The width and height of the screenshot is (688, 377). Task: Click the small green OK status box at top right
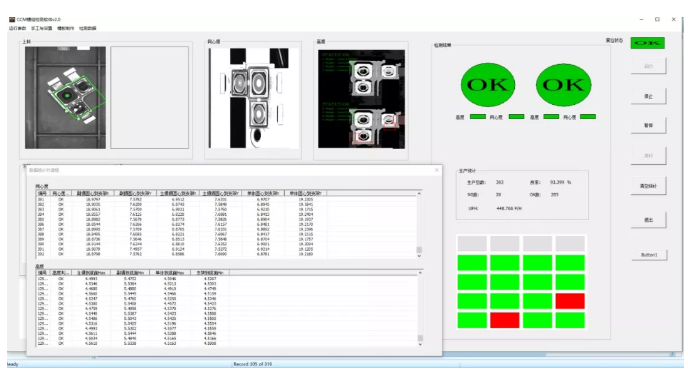648,43
